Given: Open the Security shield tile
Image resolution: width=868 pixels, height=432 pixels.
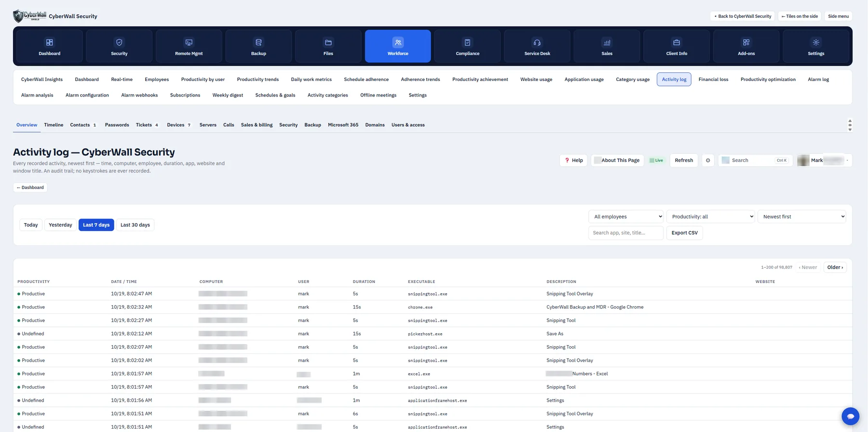Looking at the screenshot, I should tap(119, 46).
